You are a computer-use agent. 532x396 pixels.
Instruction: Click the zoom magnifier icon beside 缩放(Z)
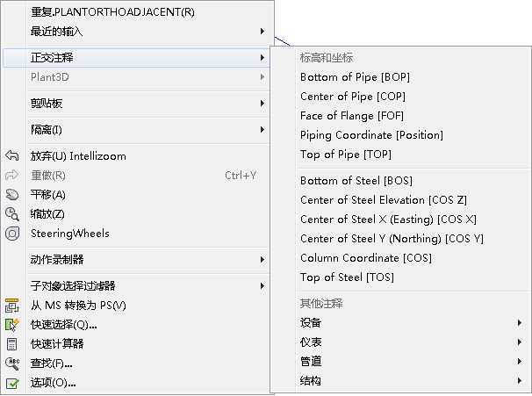(x=12, y=213)
